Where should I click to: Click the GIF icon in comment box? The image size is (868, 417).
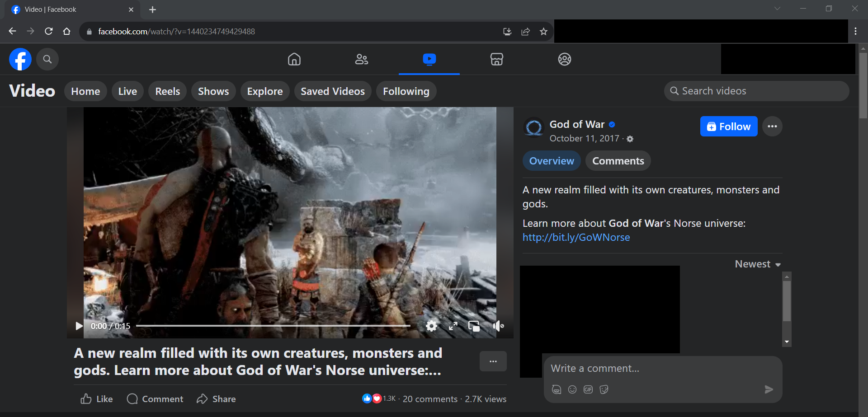click(588, 389)
